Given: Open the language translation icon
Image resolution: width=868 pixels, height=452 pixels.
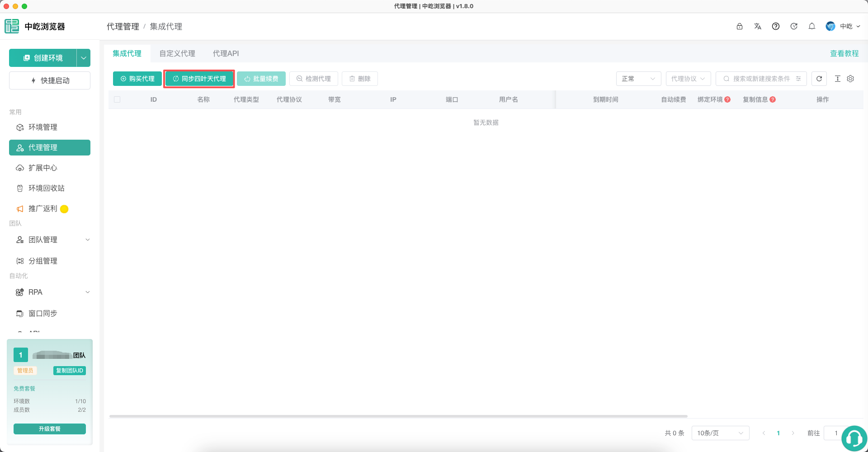Looking at the screenshot, I should click(758, 26).
